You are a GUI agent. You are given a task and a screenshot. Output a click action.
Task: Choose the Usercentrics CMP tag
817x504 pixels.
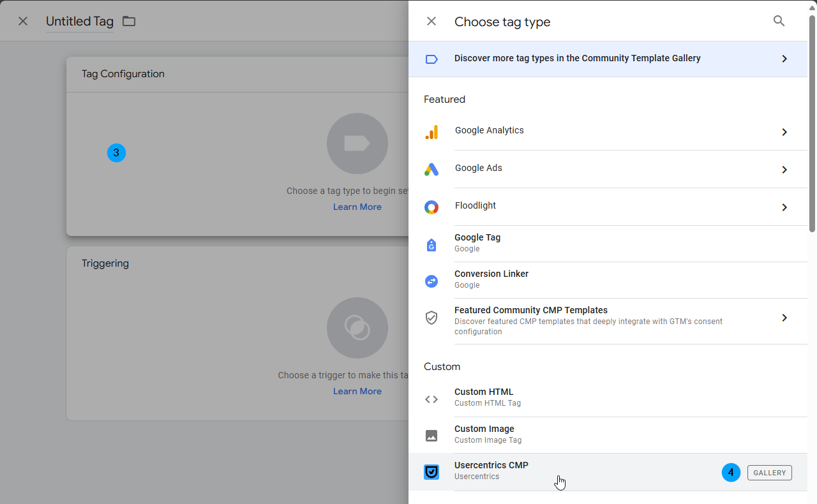coord(608,472)
